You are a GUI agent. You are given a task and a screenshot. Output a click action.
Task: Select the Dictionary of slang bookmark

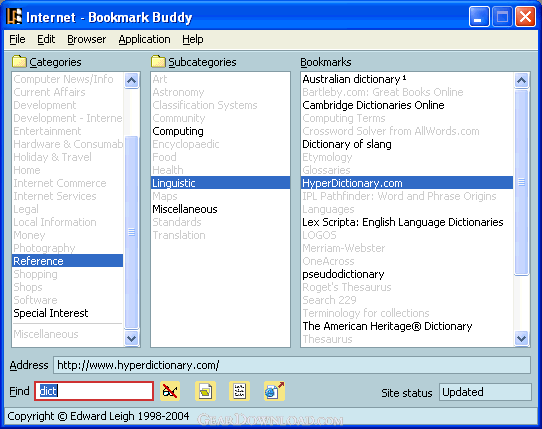[407, 144]
